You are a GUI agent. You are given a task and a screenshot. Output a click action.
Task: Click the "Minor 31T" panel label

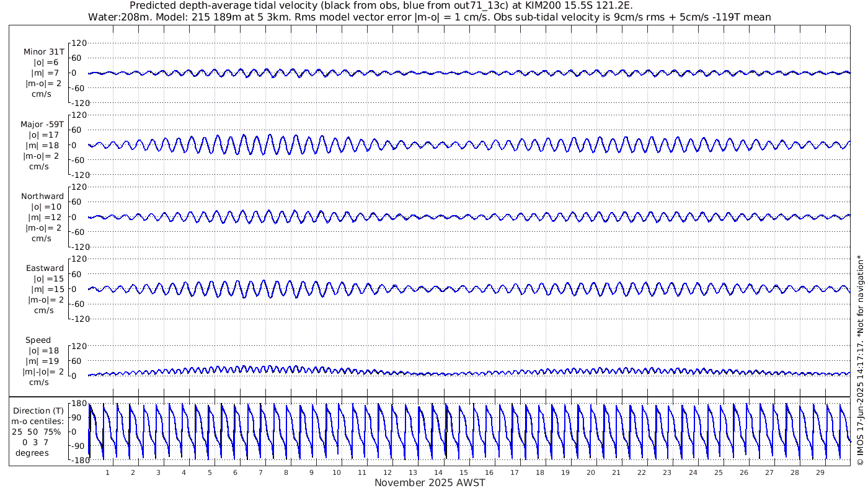[x=44, y=53]
